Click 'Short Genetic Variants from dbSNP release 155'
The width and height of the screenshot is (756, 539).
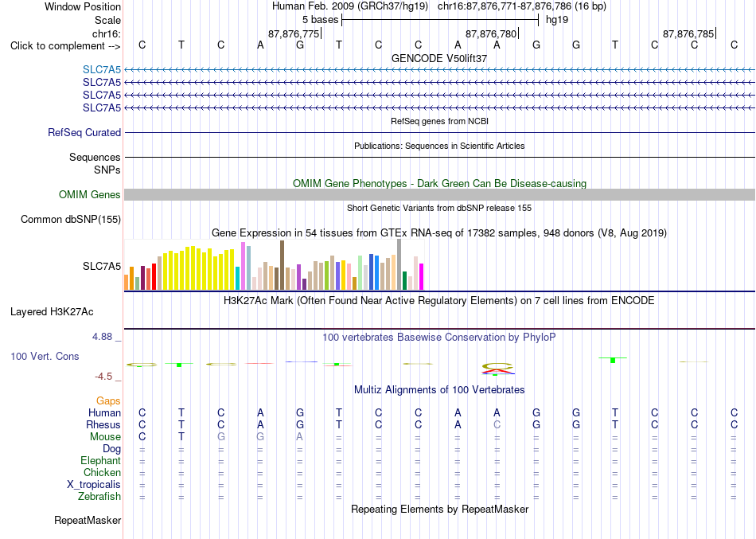[x=439, y=208]
